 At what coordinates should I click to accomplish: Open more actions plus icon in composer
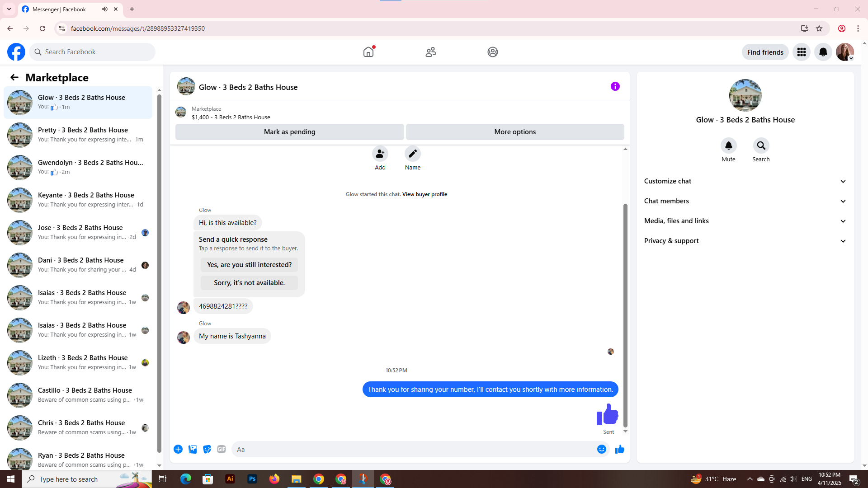click(x=178, y=449)
